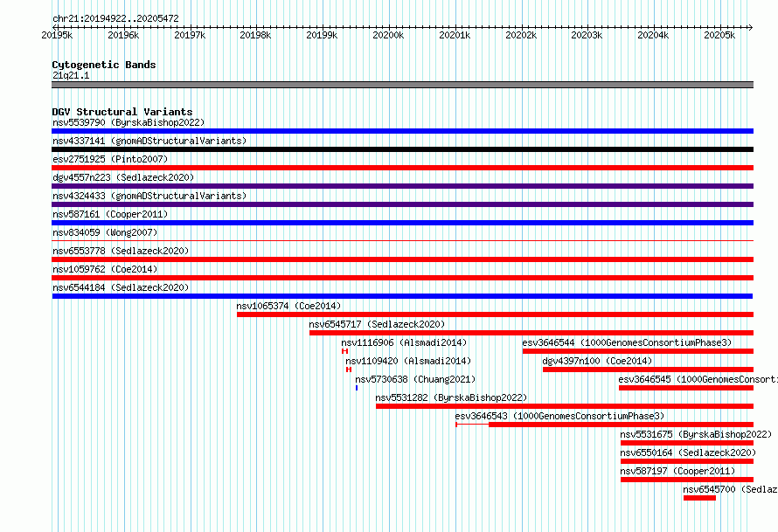Select the red bar under nsv6553778
Screen dimensions: 778x532
tap(402, 259)
